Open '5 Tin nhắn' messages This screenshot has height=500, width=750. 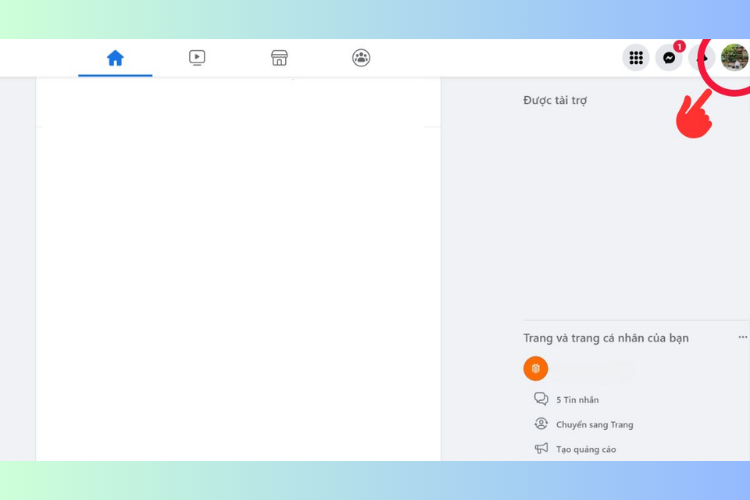(577, 400)
